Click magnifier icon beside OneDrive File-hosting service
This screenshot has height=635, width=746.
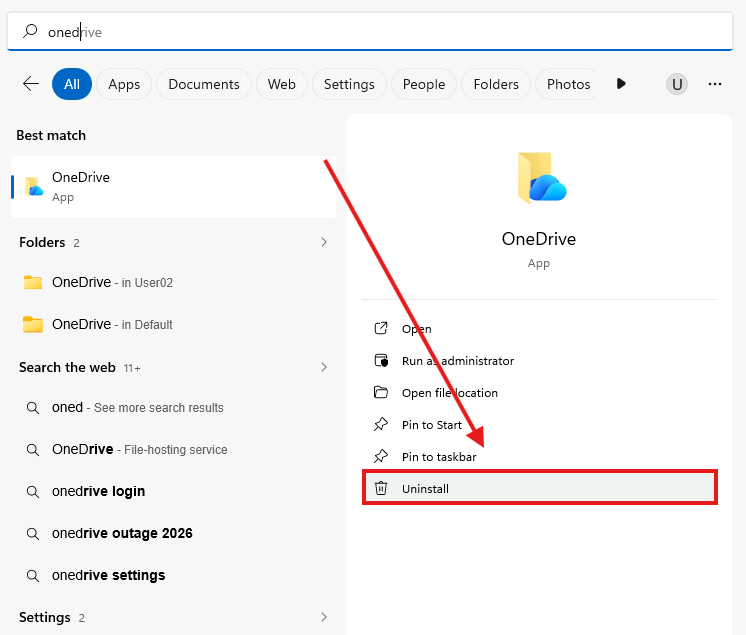coord(32,449)
